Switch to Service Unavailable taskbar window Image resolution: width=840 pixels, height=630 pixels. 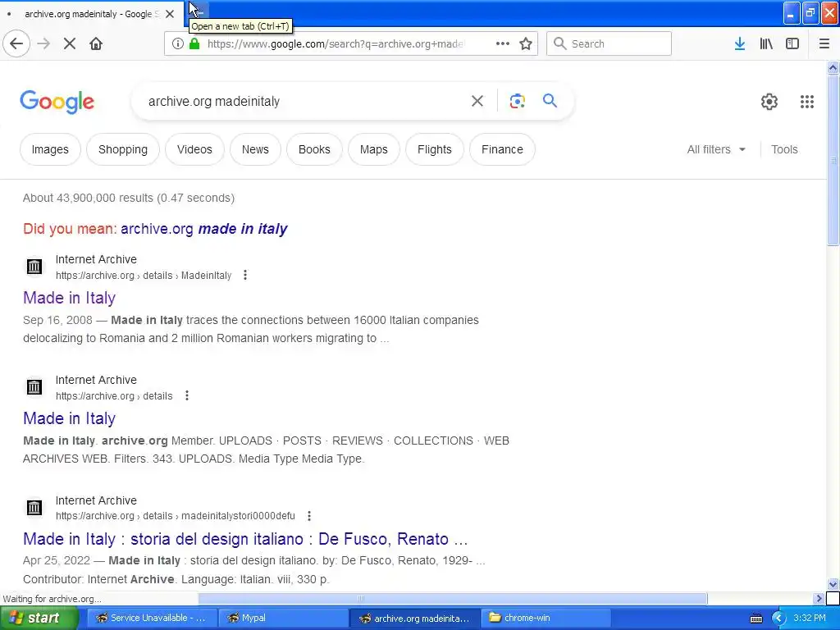pyautogui.click(x=151, y=619)
